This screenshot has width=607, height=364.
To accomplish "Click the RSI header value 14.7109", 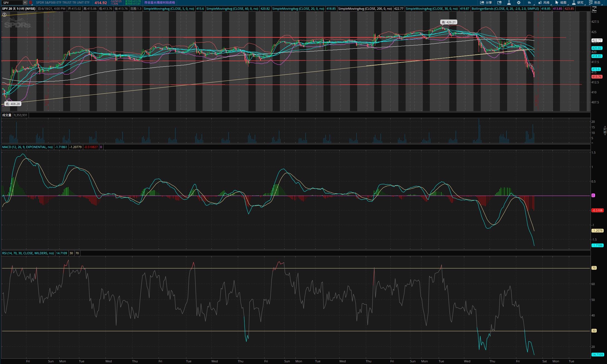I will click(x=61, y=253).
